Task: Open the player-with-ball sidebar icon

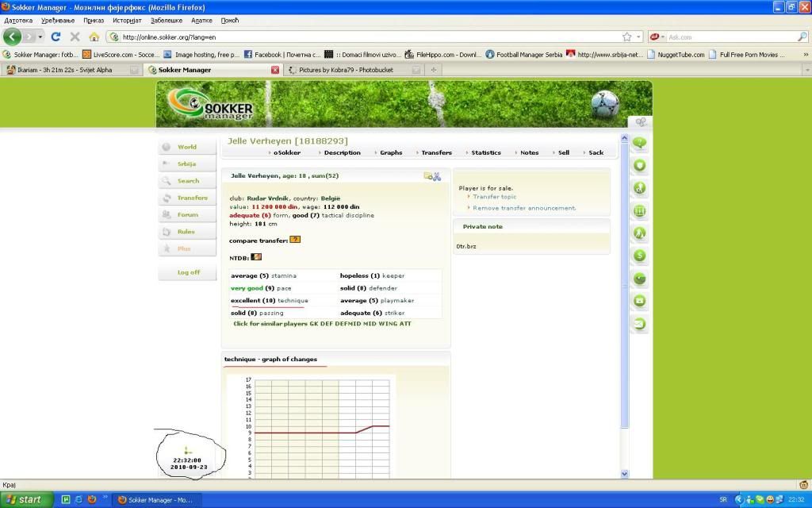Action: point(640,188)
